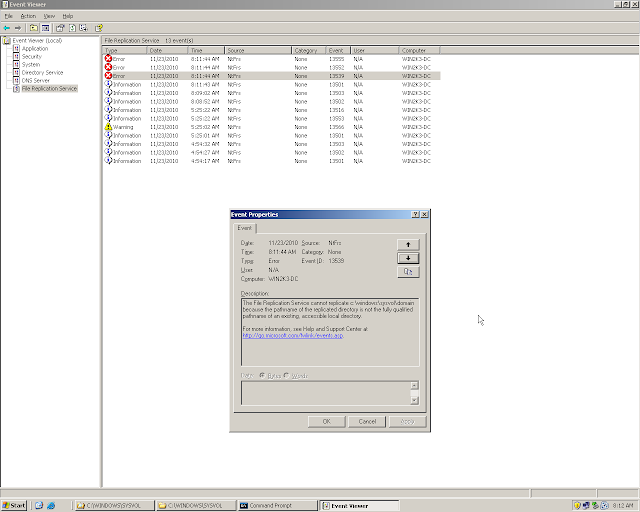640x512 pixels.
Task: Click the yellow shield tray icon
Action: 577,505
